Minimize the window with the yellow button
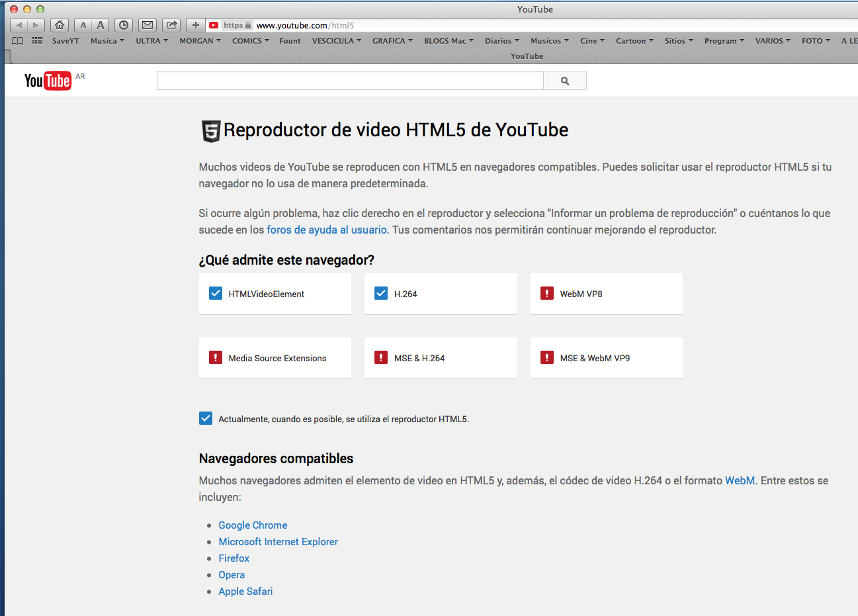 pyautogui.click(x=27, y=9)
